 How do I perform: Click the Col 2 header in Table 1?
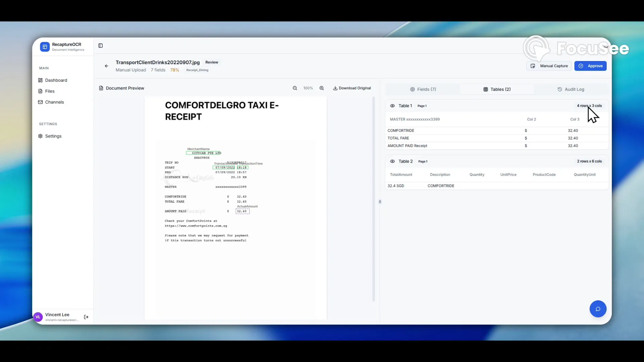[531, 119]
